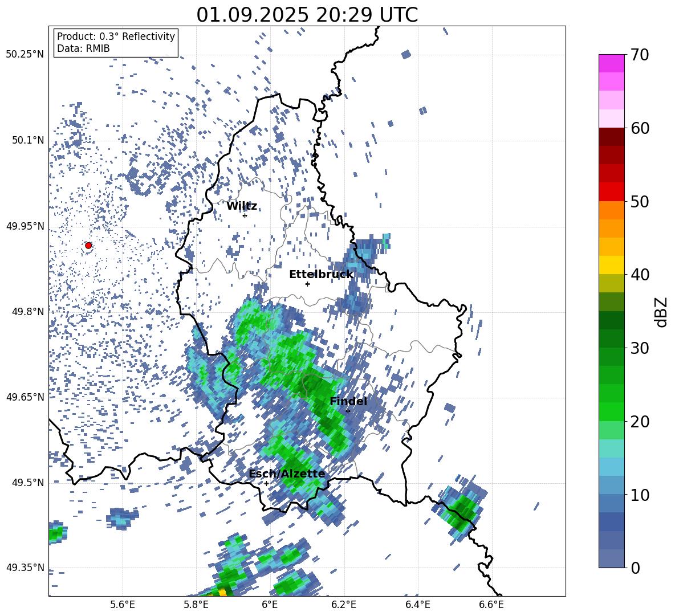This screenshot has width=675, height=616.
Task: Click the Wiltz city label
Action: 242,206
